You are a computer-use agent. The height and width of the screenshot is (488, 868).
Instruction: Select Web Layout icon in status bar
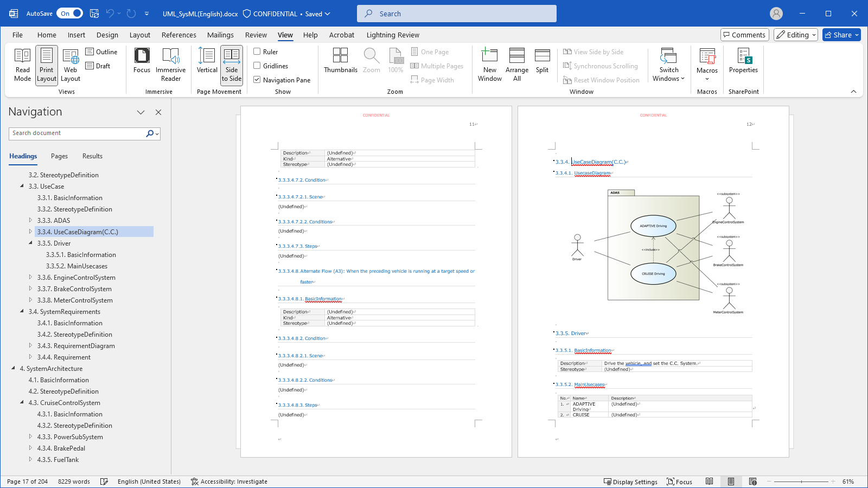pos(752,481)
